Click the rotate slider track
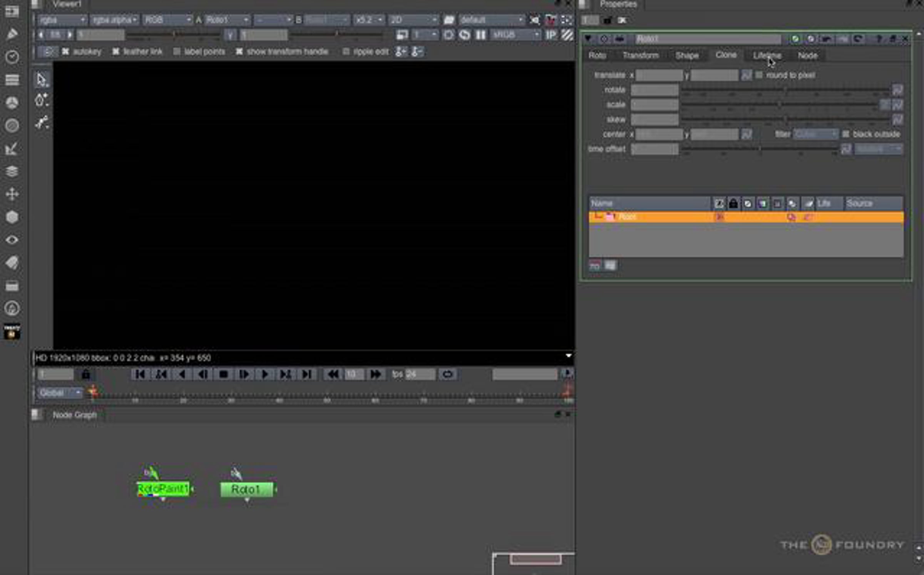 tap(785, 90)
